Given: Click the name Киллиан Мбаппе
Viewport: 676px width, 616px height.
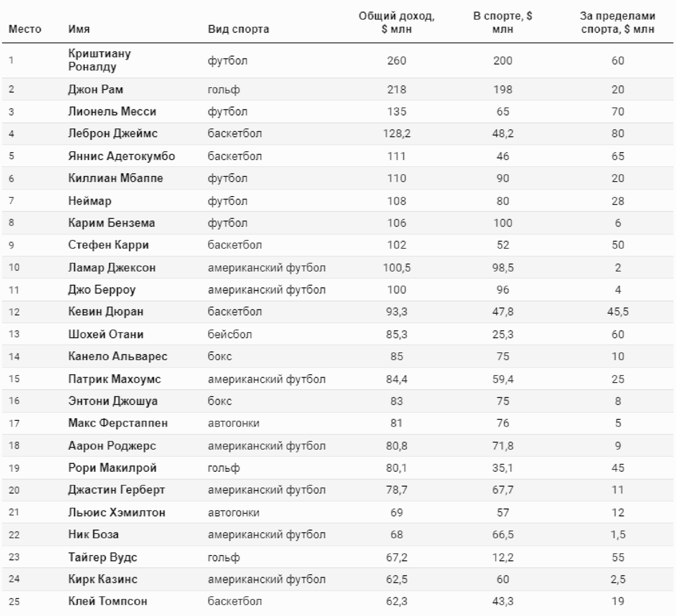Looking at the screenshot, I should click(x=115, y=178).
